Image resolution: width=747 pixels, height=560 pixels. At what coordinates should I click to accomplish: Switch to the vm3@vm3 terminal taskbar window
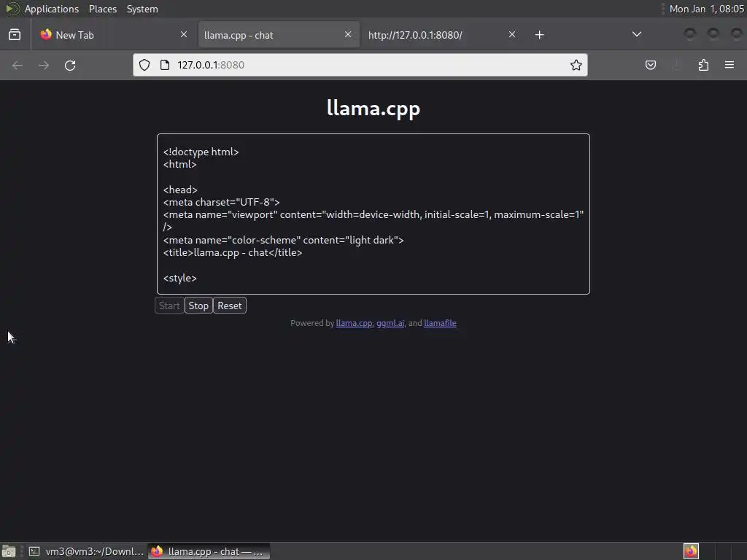[85, 551]
